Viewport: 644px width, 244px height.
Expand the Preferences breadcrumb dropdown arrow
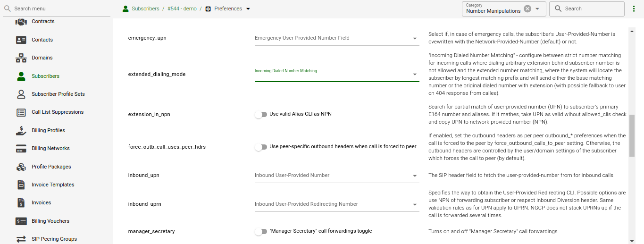248,9
